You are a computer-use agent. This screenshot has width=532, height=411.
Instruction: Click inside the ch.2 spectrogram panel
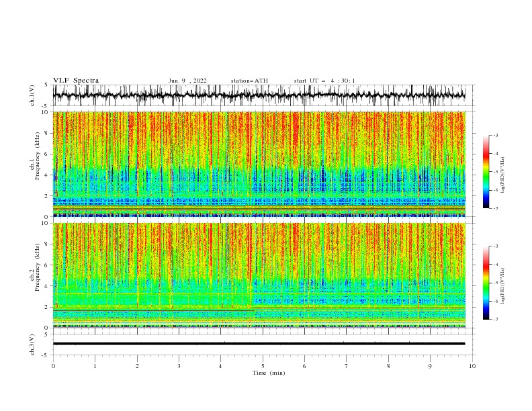(x=259, y=275)
